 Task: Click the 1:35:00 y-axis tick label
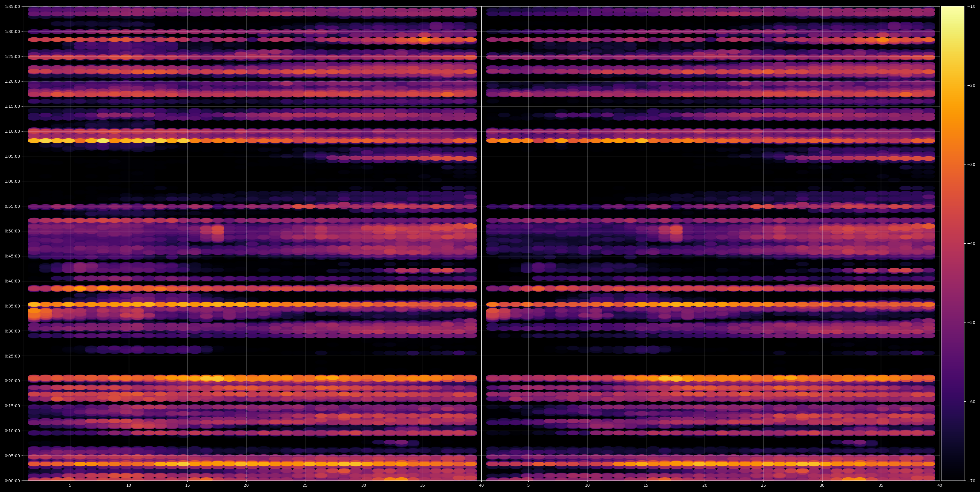(12, 6)
